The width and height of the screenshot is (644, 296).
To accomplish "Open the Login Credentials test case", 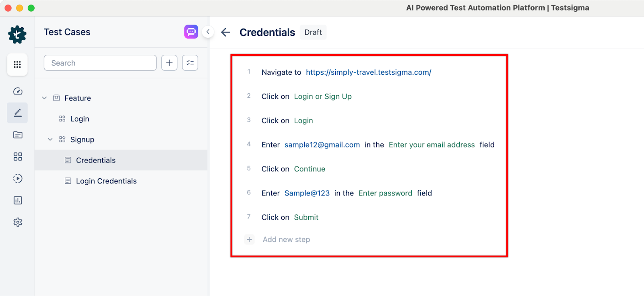I will 106,181.
